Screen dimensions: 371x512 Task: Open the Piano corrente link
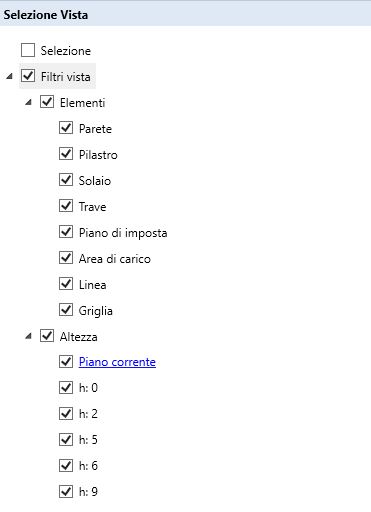[117, 362]
